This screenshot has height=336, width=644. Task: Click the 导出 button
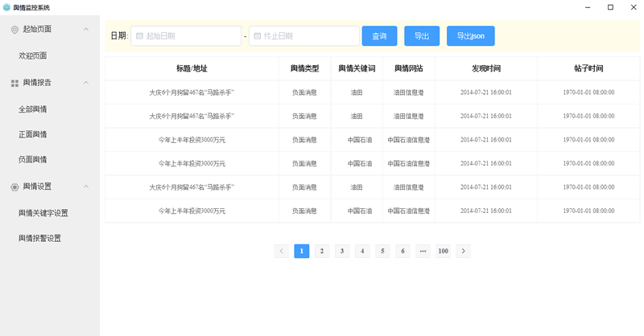tap(422, 36)
